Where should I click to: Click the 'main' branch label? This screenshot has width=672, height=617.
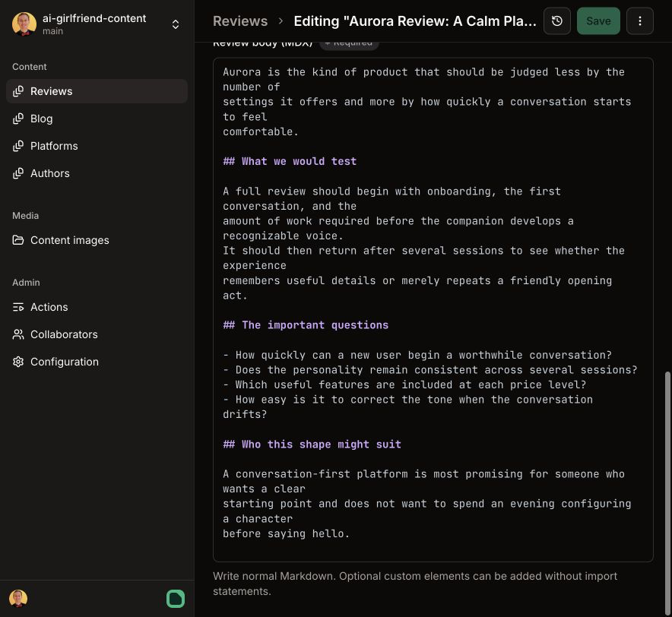52,31
